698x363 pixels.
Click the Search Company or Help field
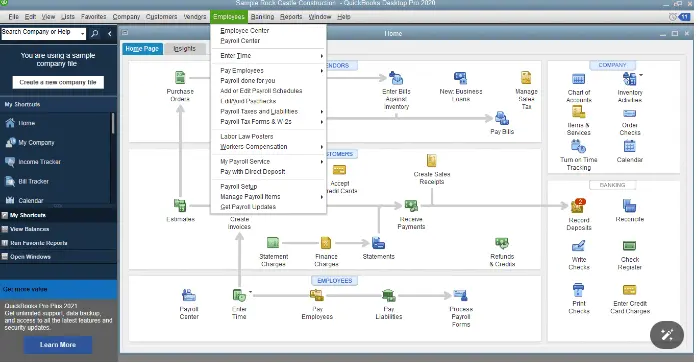(40, 33)
